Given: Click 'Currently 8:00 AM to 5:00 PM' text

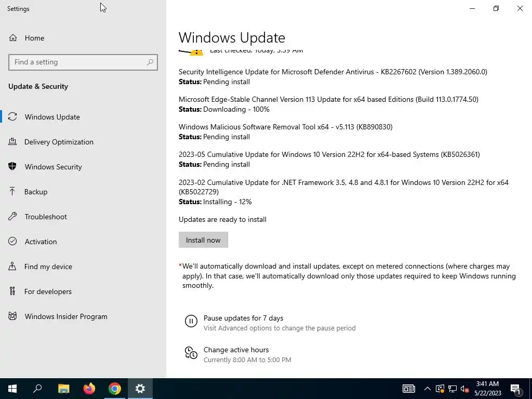Looking at the screenshot, I should [x=247, y=360].
